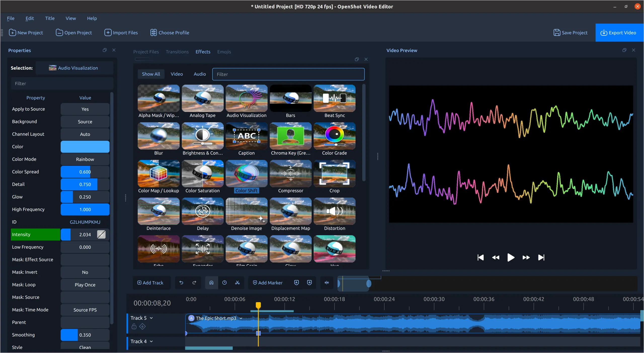
Task: Select the Color Shift effect
Action: click(x=247, y=177)
